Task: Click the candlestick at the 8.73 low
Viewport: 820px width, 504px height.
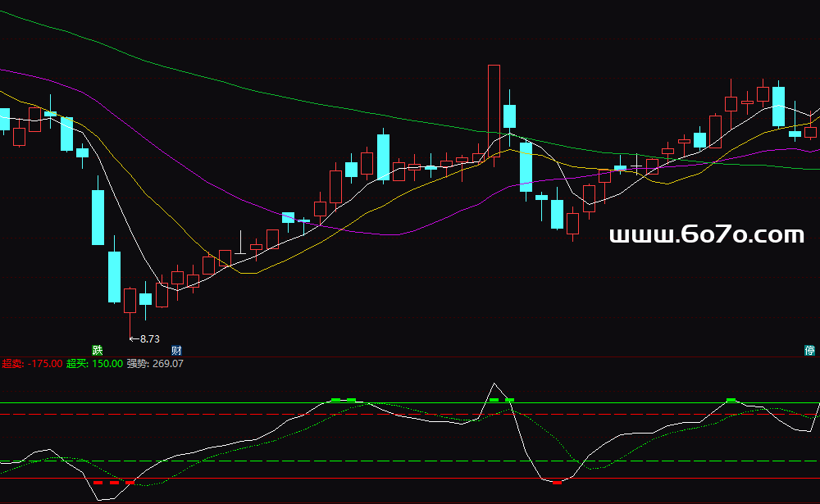Action: point(130,301)
